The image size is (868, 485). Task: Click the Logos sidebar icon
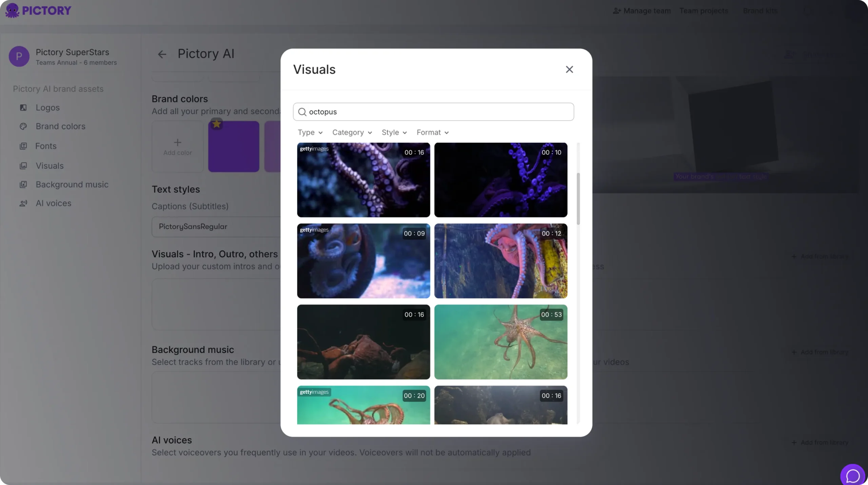23,108
